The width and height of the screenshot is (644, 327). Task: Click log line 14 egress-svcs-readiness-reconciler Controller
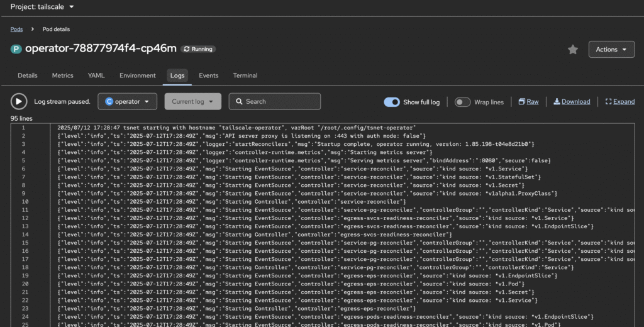[x=255, y=235]
